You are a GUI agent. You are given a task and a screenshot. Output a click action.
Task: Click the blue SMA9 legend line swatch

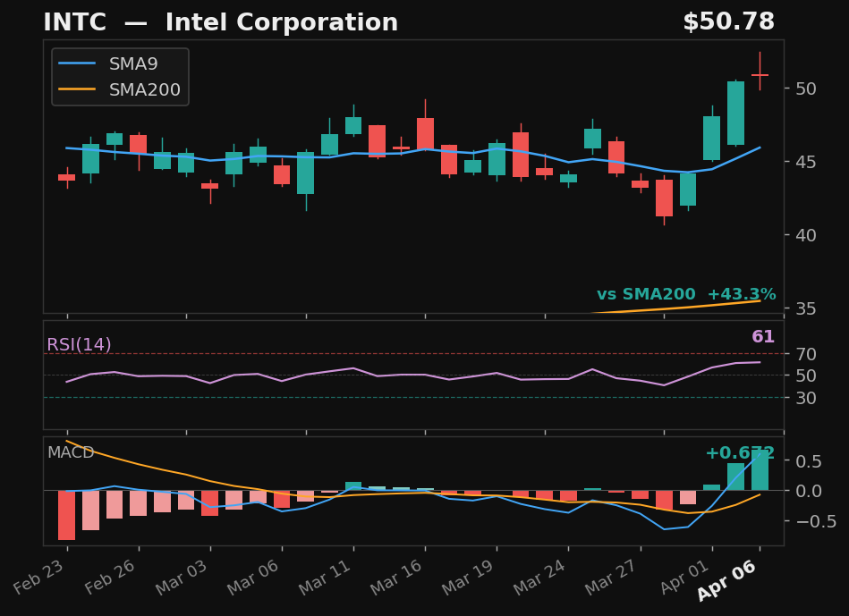pyautogui.click(x=77, y=63)
